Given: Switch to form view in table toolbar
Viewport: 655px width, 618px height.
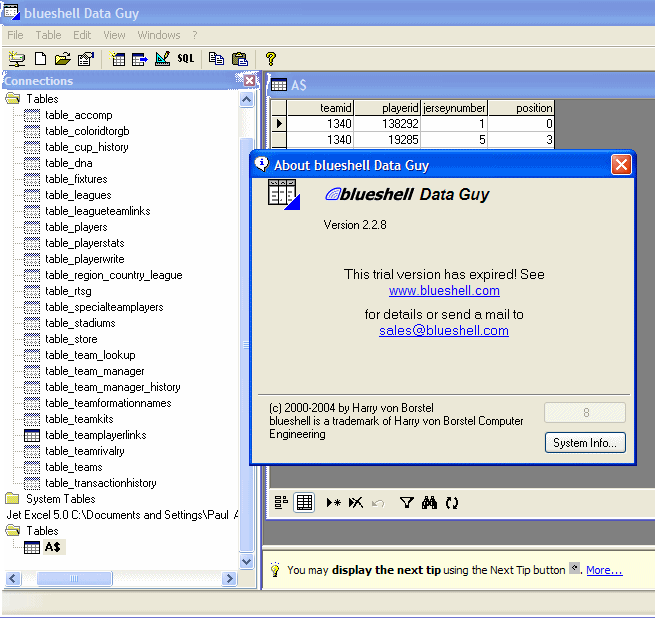Looking at the screenshot, I should [281, 503].
